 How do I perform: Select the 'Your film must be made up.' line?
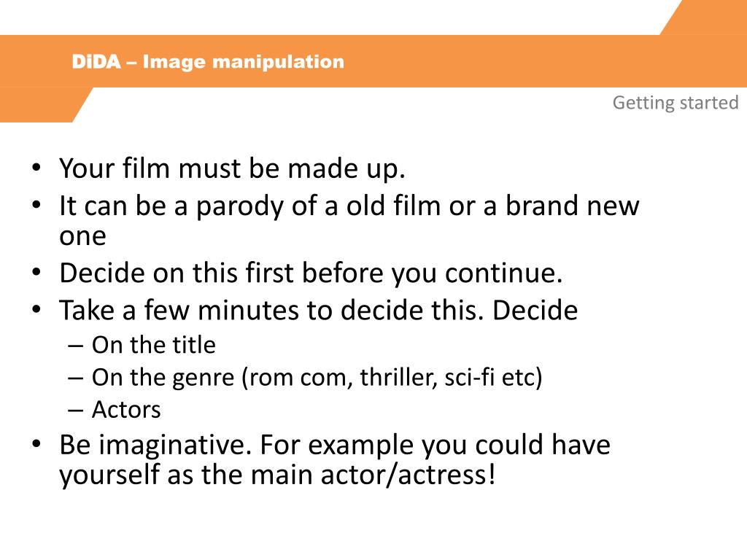click(x=232, y=169)
